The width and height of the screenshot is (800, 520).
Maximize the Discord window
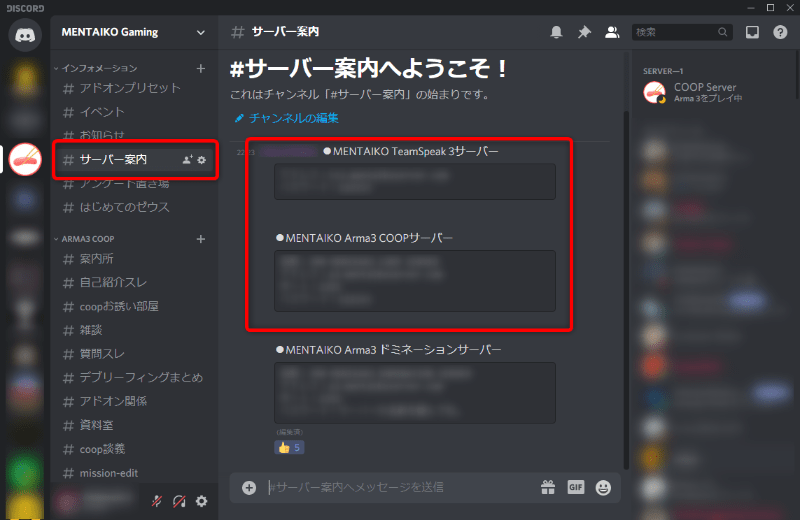click(x=770, y=8)
